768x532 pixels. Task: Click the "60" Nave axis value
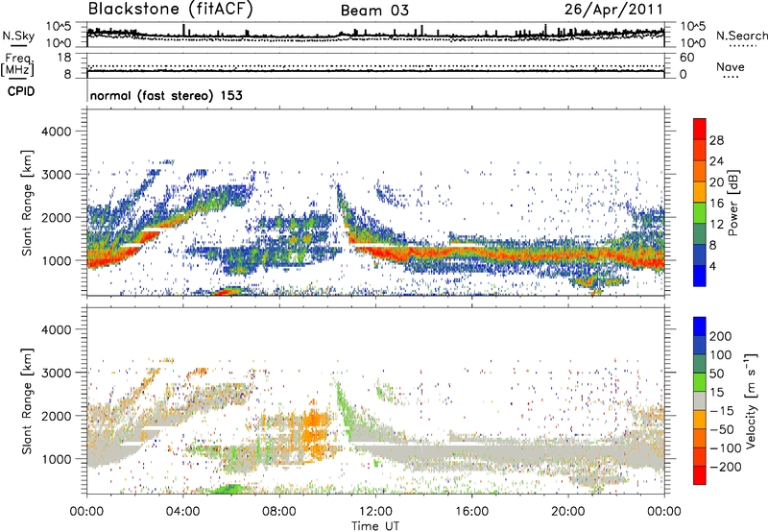tap(686, 58)
